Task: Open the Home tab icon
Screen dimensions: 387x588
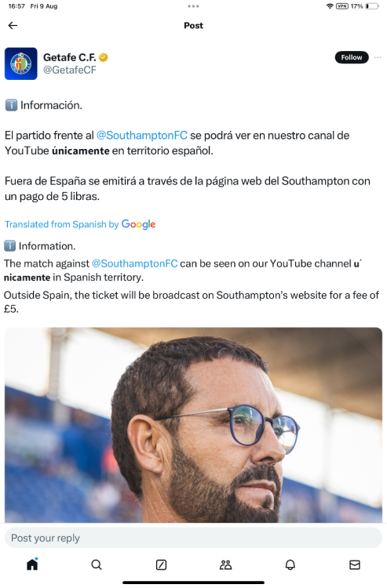Action: pyautogui.click(x=32, y=564)
